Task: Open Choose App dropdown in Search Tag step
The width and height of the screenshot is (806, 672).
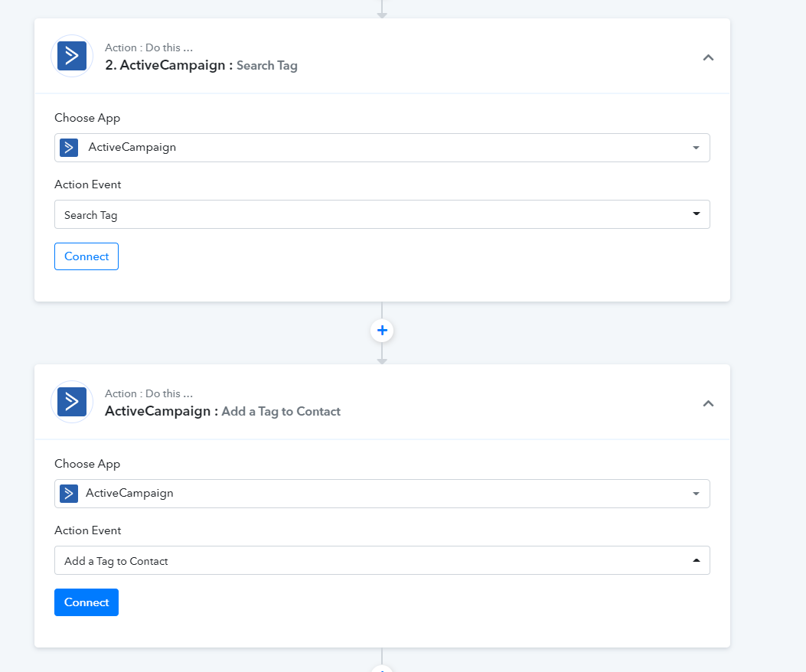Action: pos(382,148)
